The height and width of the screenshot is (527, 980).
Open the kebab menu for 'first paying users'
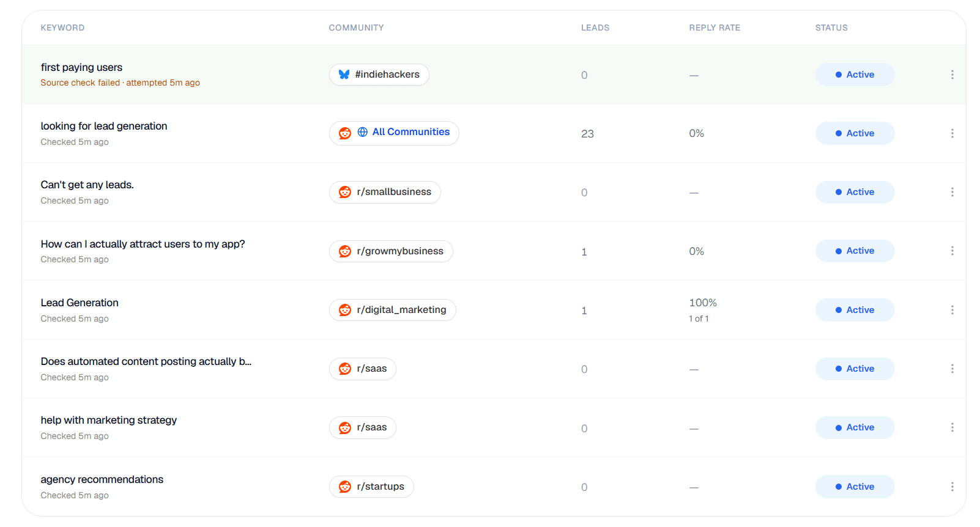point(952,75)
